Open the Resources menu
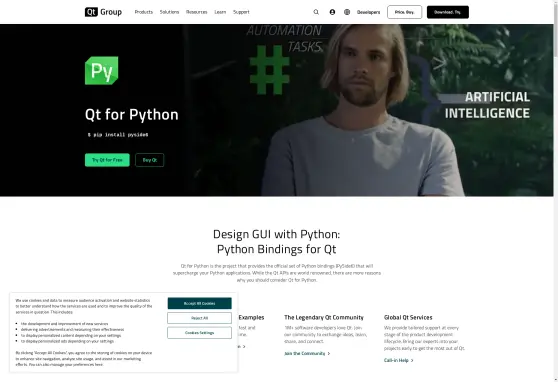Screen dimensions: 558x382 (x=196, y=12)
